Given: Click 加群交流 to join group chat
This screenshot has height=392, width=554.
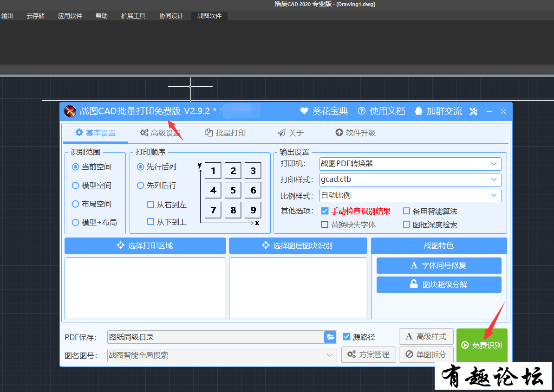Looking at the screenshot, I should tap(438, 111).
